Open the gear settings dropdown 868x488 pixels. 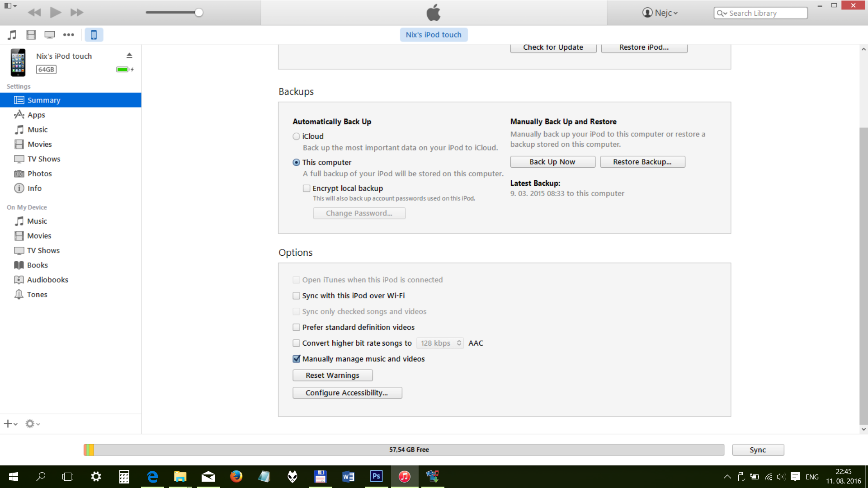(x=33, y=424)
